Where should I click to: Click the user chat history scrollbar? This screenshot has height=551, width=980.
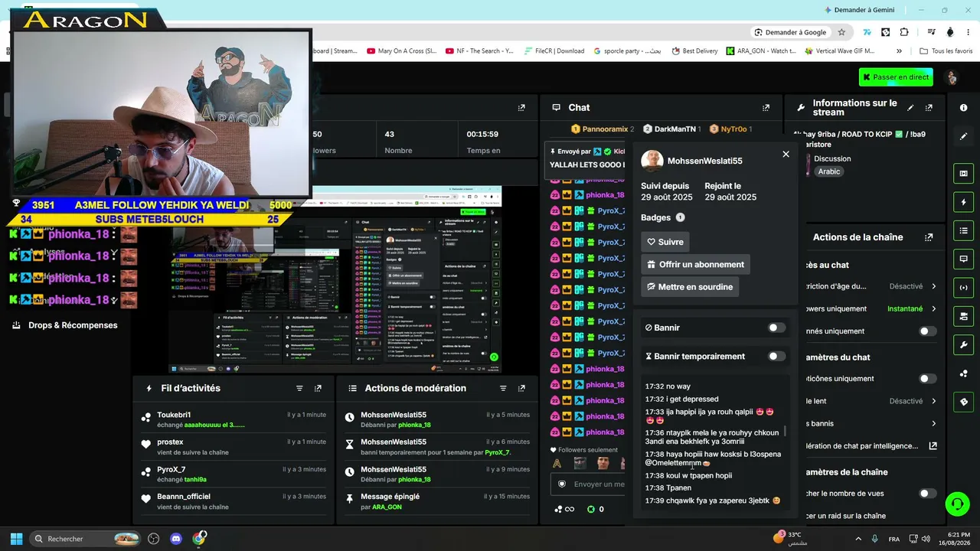tap(786, 431)
